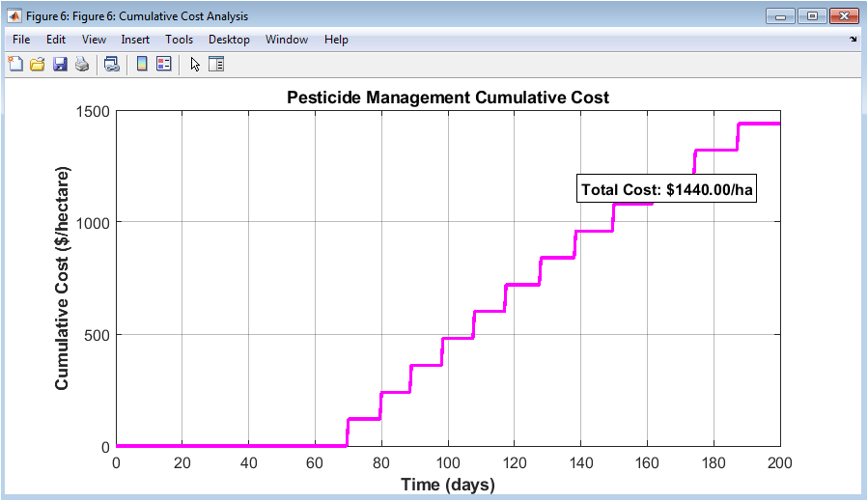Image resolution: width=868 pixels, height=501 pixels.
Task: Open the Tools menu
Action: (179, 40)
